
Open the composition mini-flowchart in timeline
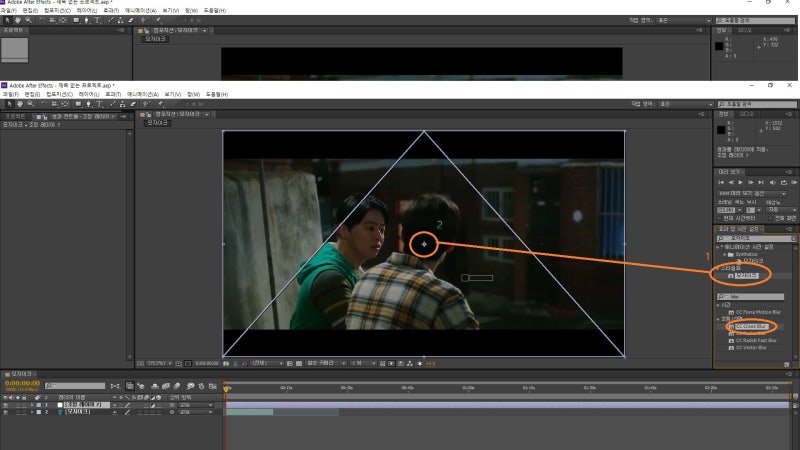click(x=115, y=386)
